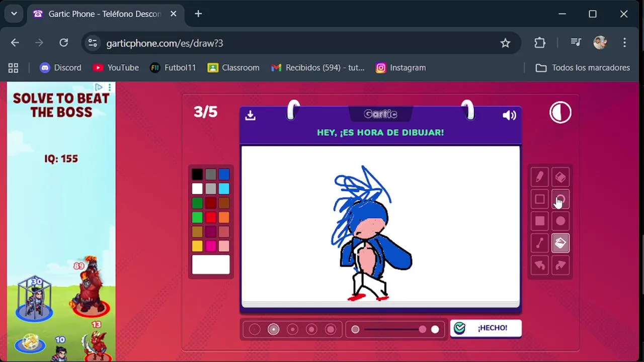Open the Solve to Beat the Boss ad
644x362 pixels.
(x=61, y=222)
